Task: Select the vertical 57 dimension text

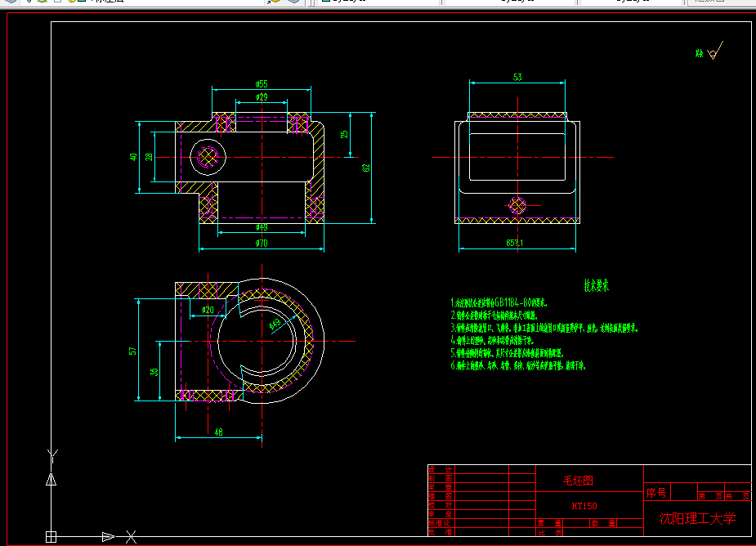Action: pyautogui.click(x=132, y=351)
